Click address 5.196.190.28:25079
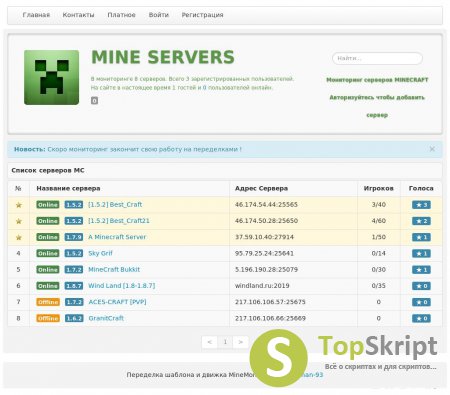 pos(266,269)
